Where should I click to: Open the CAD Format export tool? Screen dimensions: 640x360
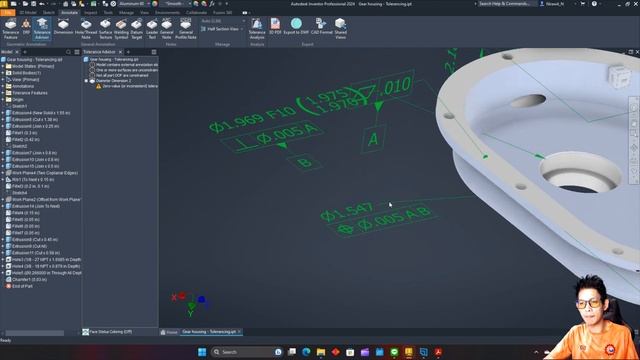click(322, 27)
